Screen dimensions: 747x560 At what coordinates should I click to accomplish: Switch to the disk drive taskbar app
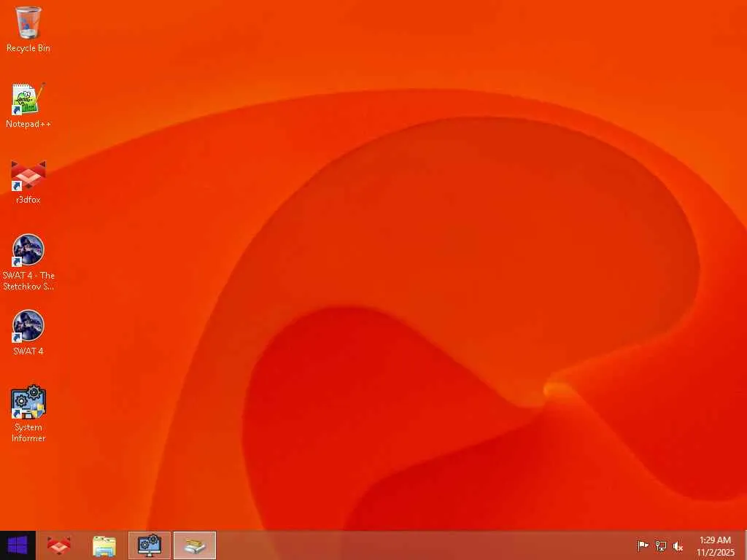[194, 545]
